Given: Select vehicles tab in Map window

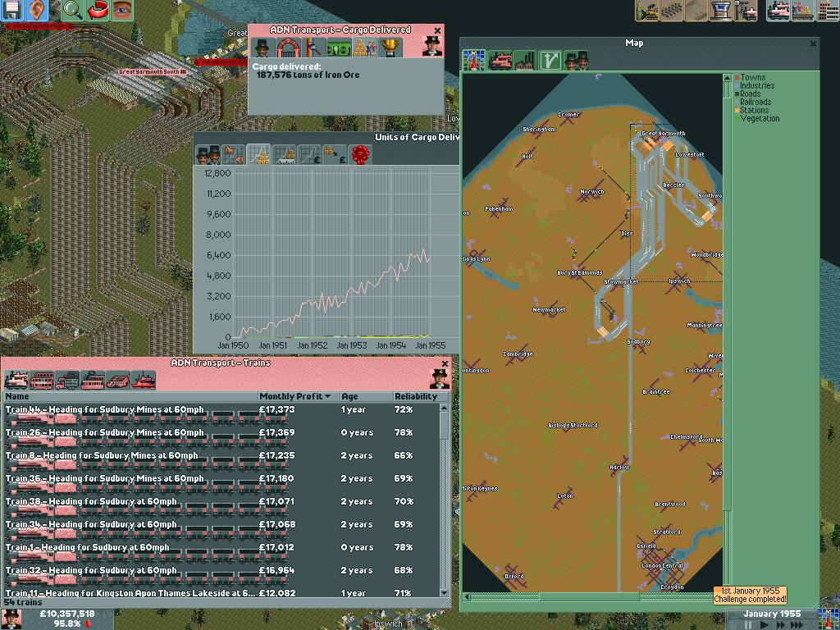Looking at the screenshot, I should tap(500, 60).
